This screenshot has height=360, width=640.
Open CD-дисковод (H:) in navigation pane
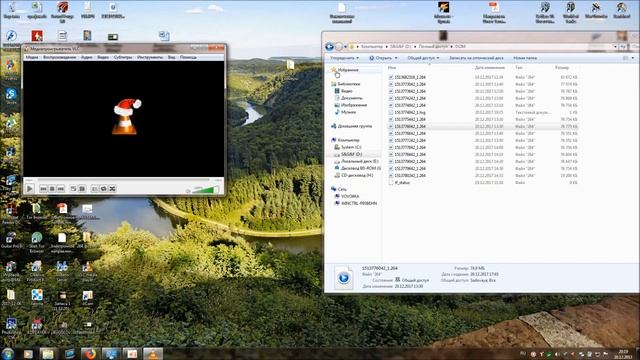click(x=356, y=175)
